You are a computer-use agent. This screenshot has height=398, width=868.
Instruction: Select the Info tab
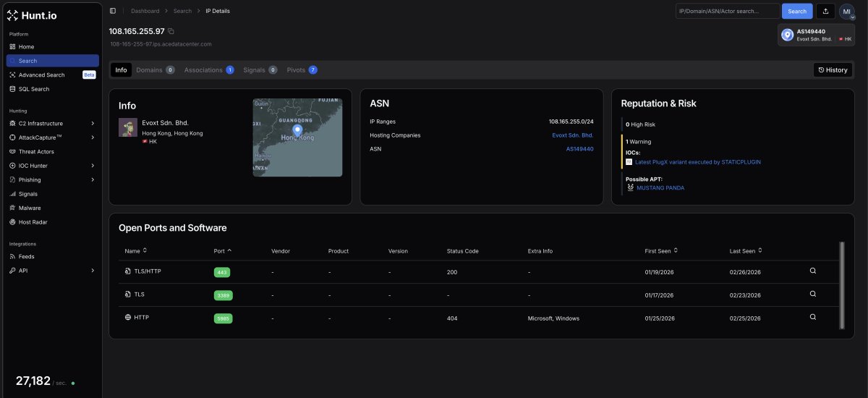pos(121,70)
